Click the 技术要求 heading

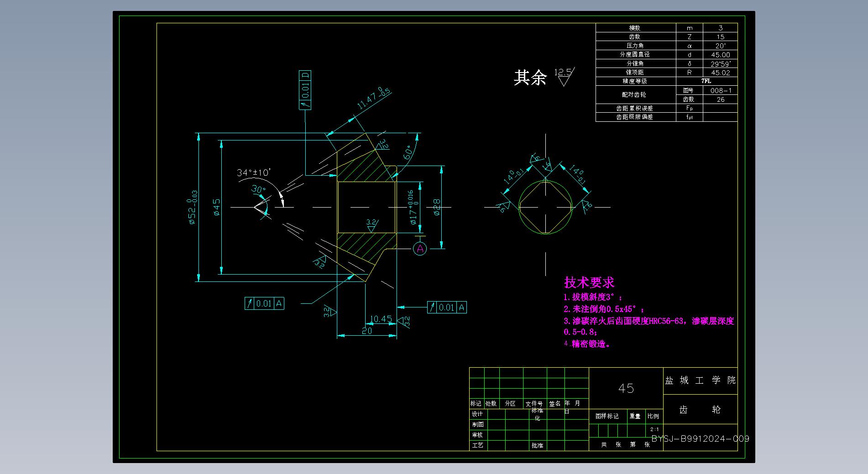coord(589,282)
